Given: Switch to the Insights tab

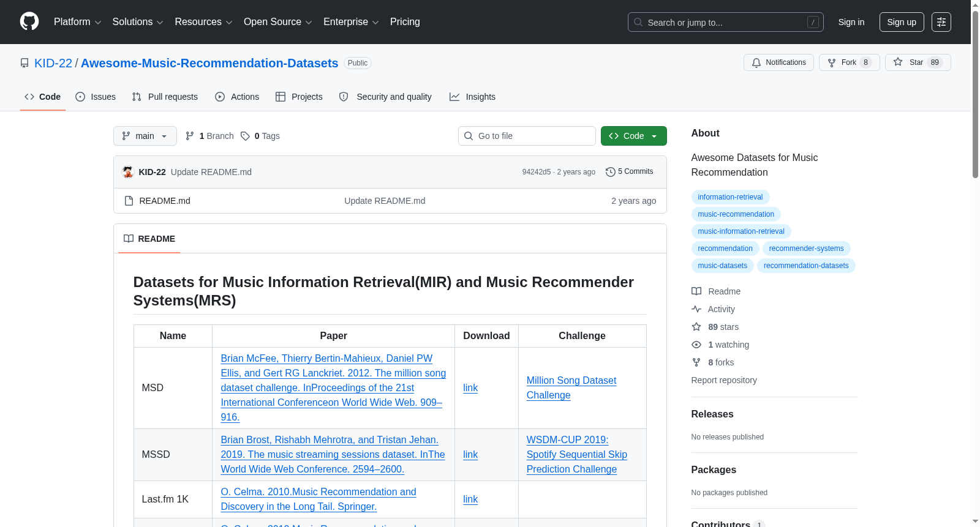Looking at the screenshot, I should coord(472,97).
